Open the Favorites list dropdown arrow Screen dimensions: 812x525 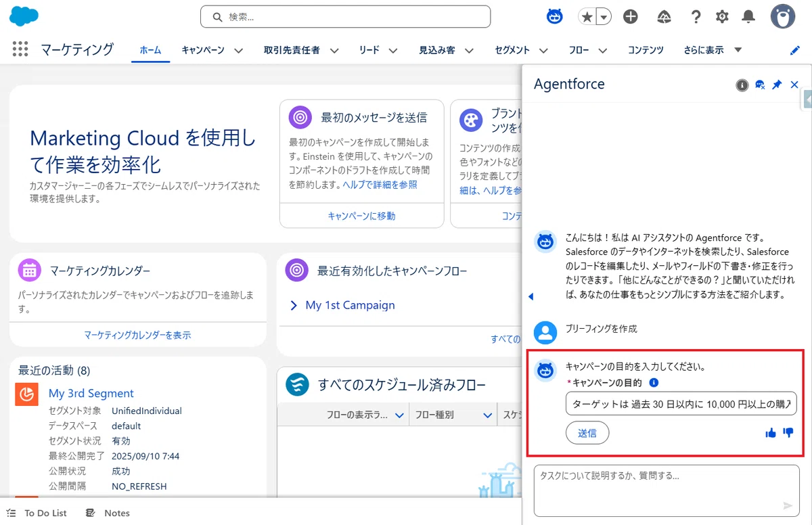click(x=604, y=17)
